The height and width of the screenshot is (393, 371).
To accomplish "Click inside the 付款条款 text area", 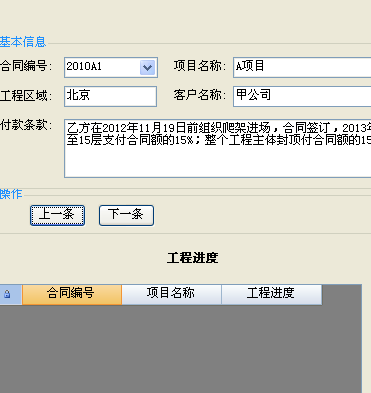I will point(218,148).
